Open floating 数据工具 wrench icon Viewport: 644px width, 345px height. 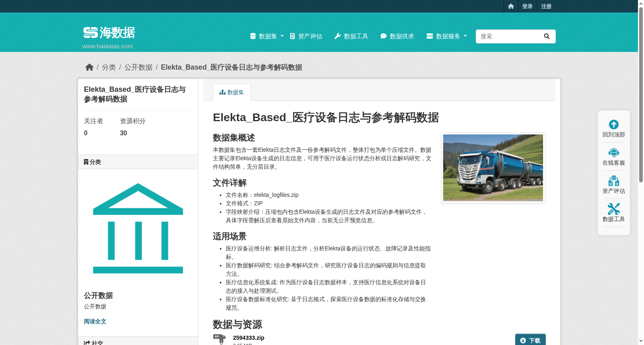pyautogui.click(x=614, y=209)
